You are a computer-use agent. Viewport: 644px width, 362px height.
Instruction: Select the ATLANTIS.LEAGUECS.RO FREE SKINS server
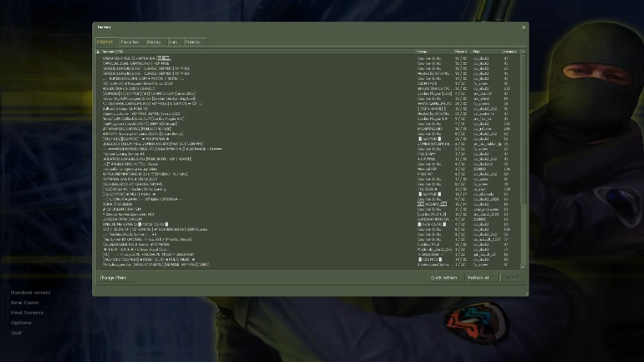click(x=308, y=159)
